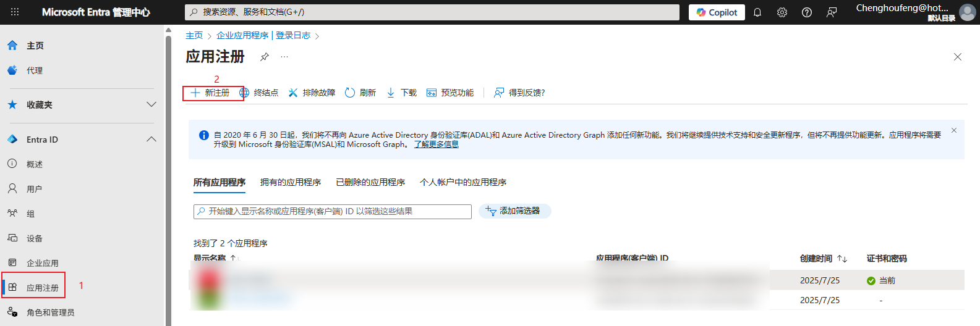Screen dimensions: 980x326
Task: Dismiss the ADAL information banner
Action: pos(954,130)
